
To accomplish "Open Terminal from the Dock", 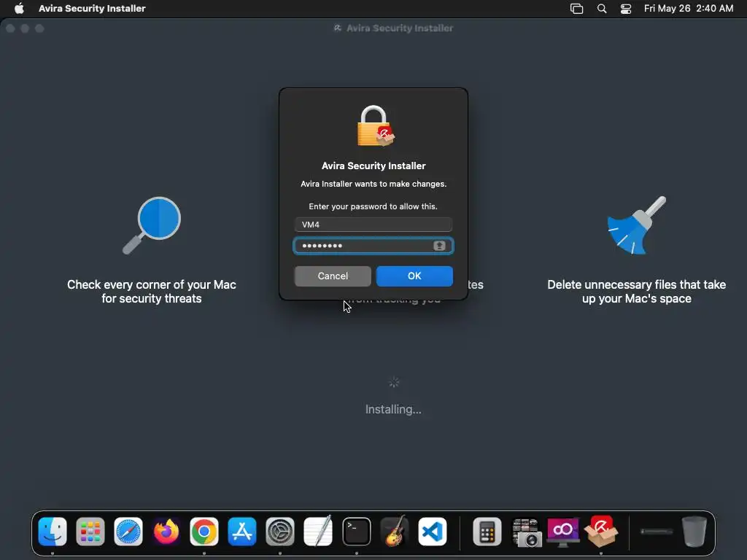I will click(x=356, y=532).
